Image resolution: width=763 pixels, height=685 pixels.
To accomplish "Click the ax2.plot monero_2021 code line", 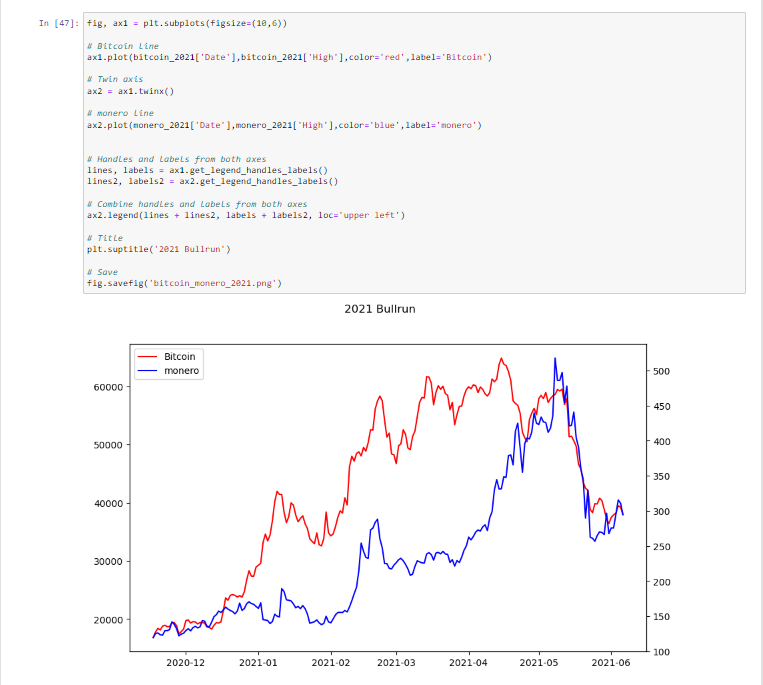I will point(284,125).
